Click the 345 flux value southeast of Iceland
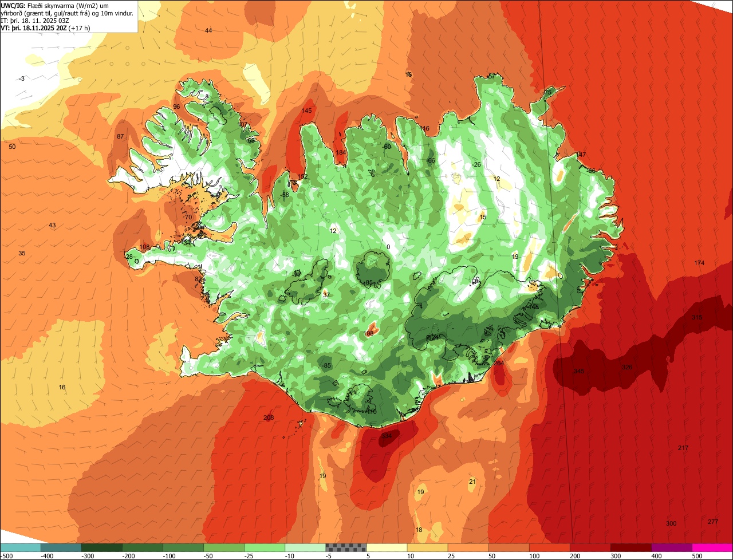This screenshot has width=733, height=560. click(579, 372)
